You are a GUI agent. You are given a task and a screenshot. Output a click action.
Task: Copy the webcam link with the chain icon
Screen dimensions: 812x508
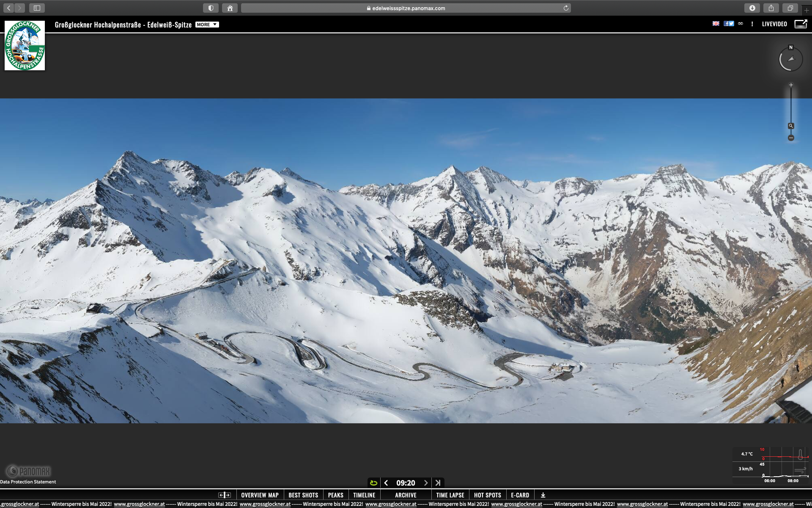[x=741, y=24]
